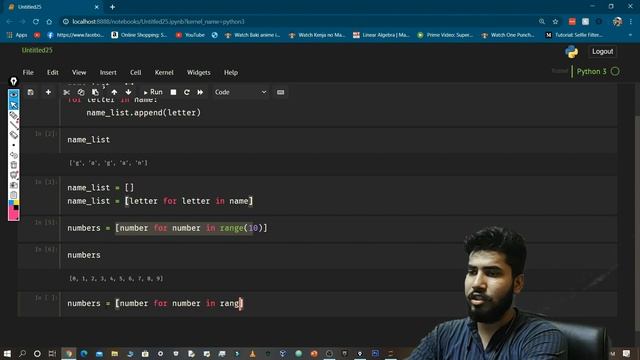Image resolution: width=640 pixels, height=360 pixels.
Task: Paste cells below icon
Action: coord(95,92)
